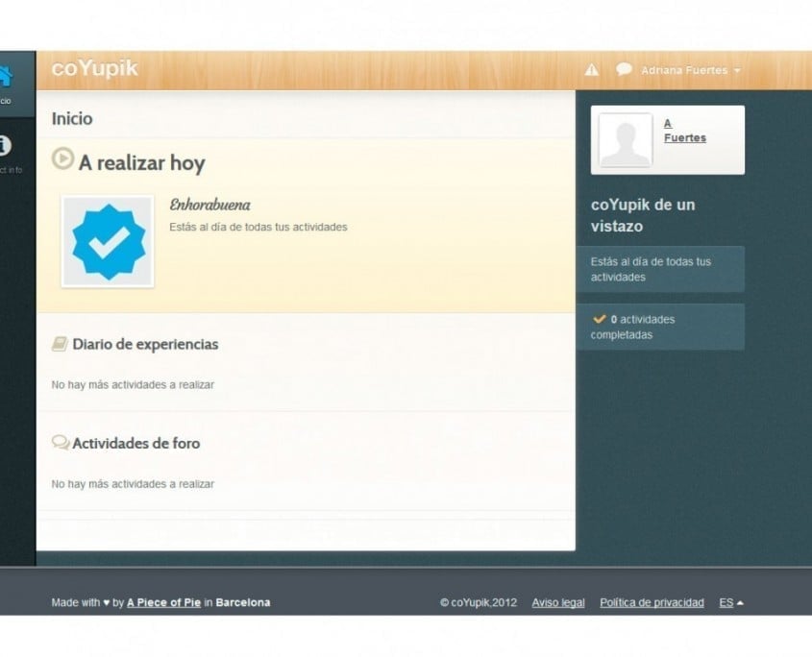Click the © coYupik, 2012 copyright text
Viewport: 812px width, 657px height.
(479, 602)
